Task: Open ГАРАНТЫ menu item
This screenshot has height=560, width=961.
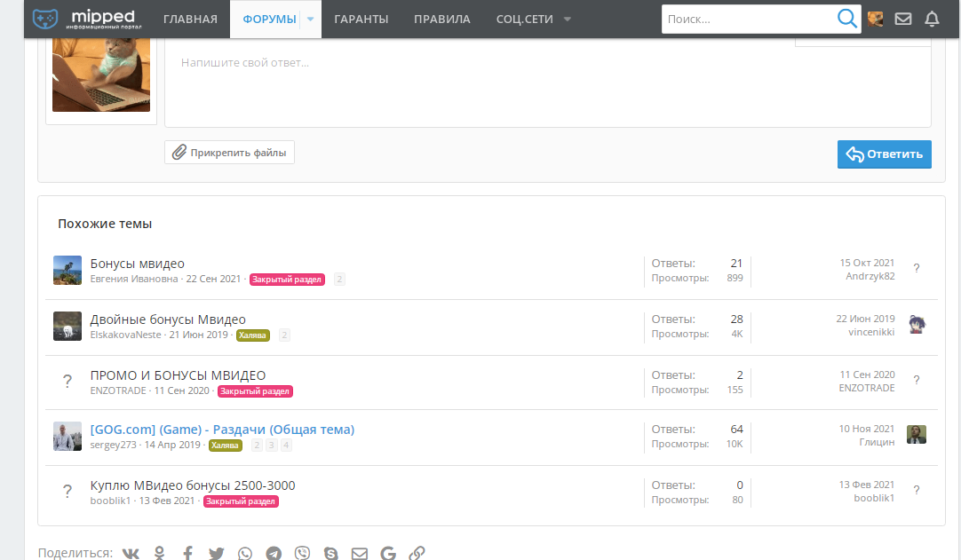Action: pyautogui.click(x=361, y=19)
